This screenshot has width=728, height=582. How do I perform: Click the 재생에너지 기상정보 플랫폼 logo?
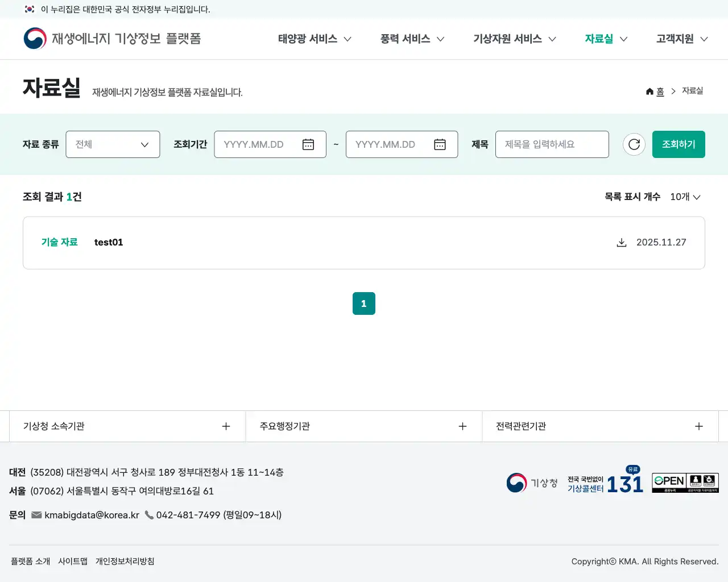click(x=112, y=38)
